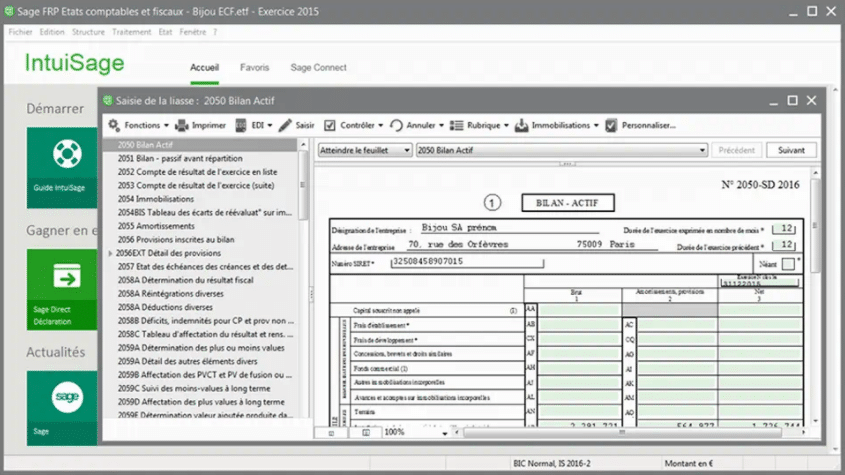
Task: Click the Rubrique list icon
Action: coord(456,125)
